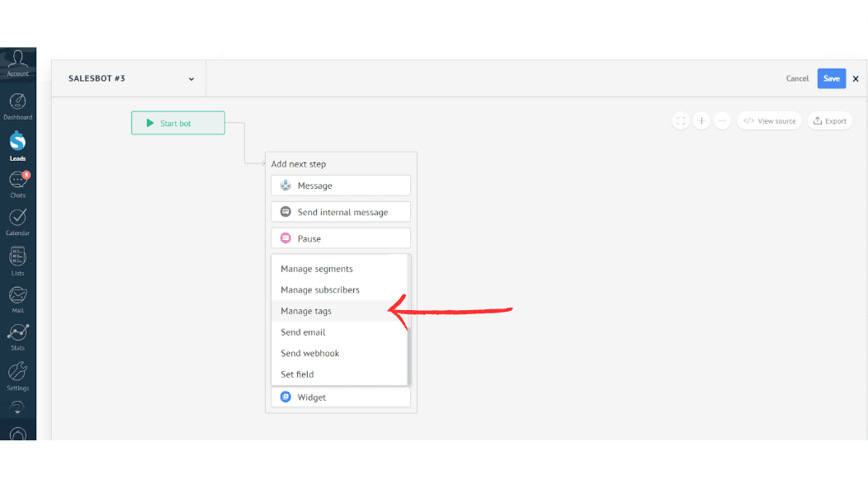Click the fit-to-screen canvas icon

pos(681,120)
